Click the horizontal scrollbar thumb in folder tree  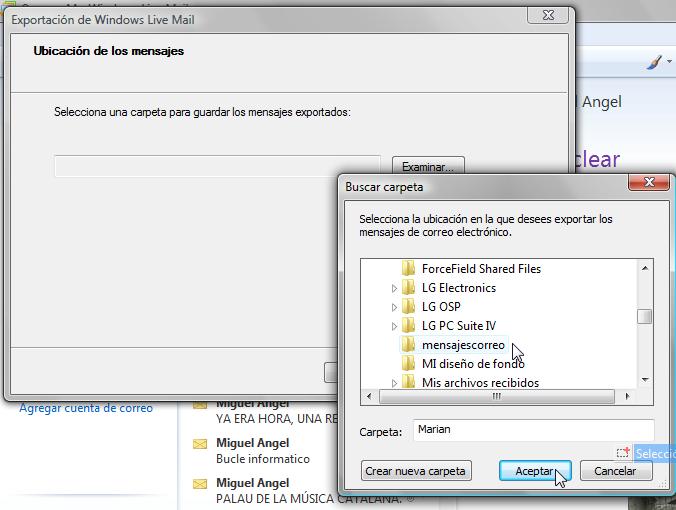pos(497,396)
